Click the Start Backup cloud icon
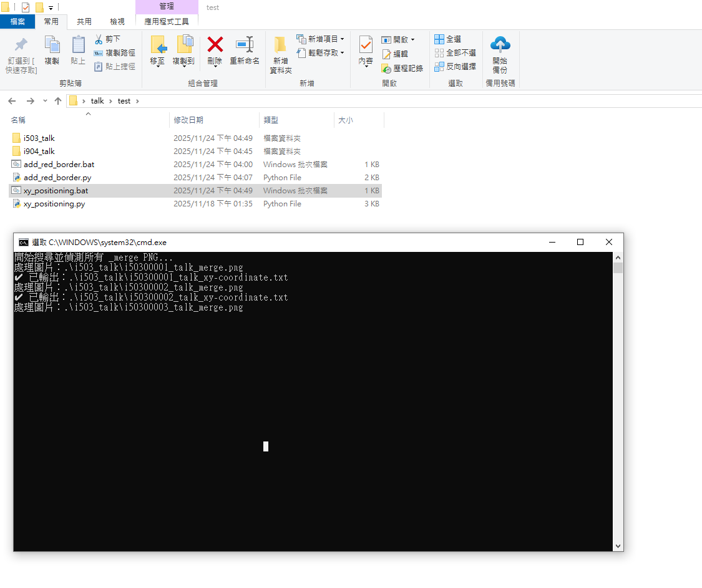 point(500,45)
